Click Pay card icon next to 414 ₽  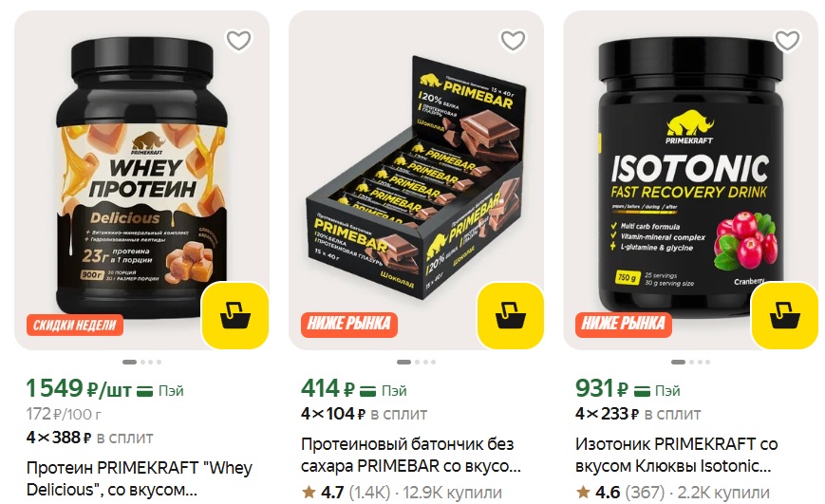pyautogui.click(x=367, y=391)
